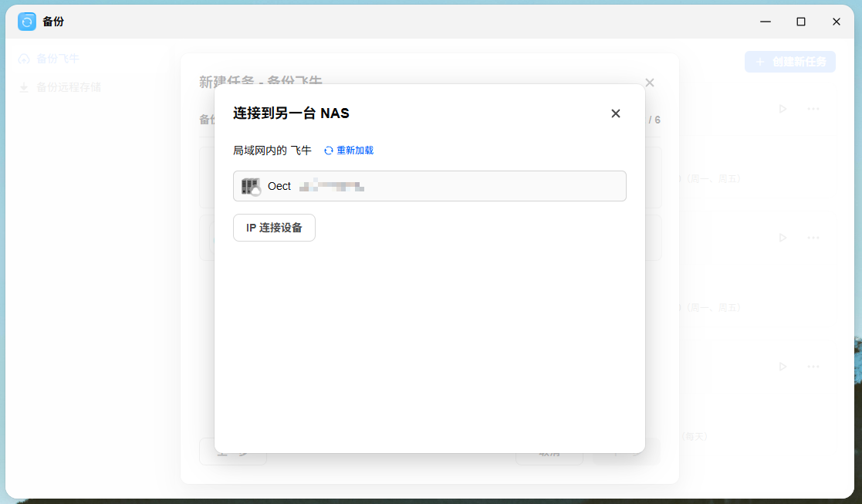The image size is (862, 504).
Task: Close the 新建任务 dialog behind
Action: coord(650,83)
